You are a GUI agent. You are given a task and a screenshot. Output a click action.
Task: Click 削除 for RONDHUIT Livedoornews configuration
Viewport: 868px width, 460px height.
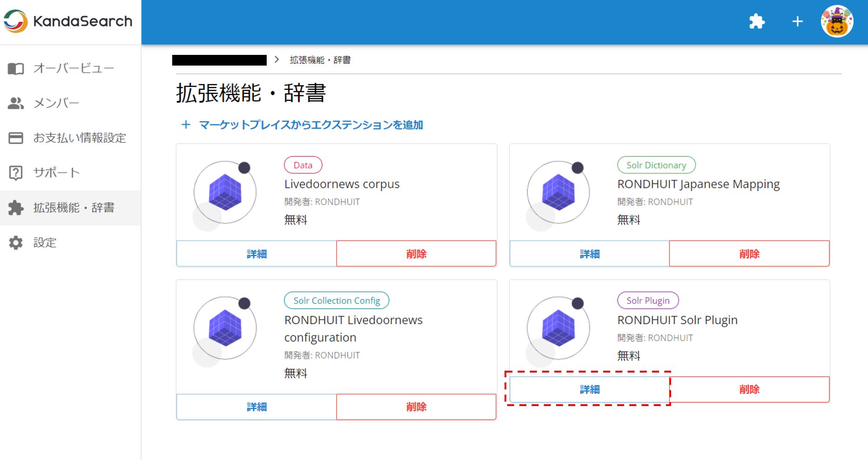pyautogui.click(x=416, y=407)
